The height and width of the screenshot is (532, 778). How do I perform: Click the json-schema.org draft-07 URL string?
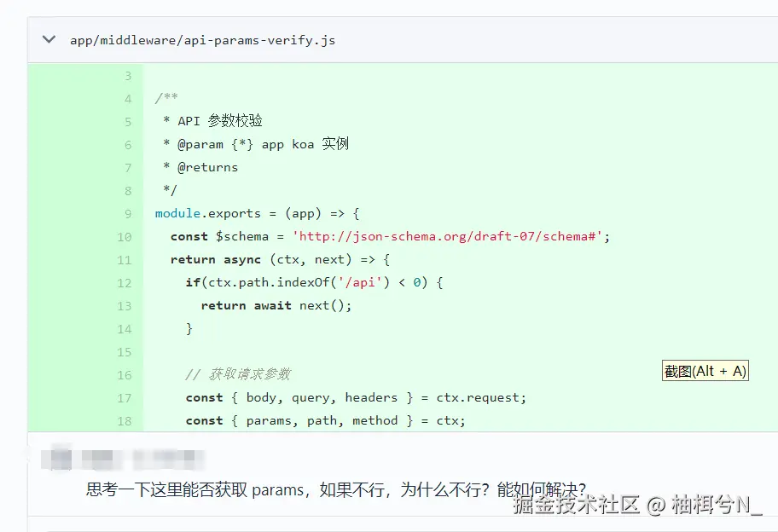tap(448, 236)
